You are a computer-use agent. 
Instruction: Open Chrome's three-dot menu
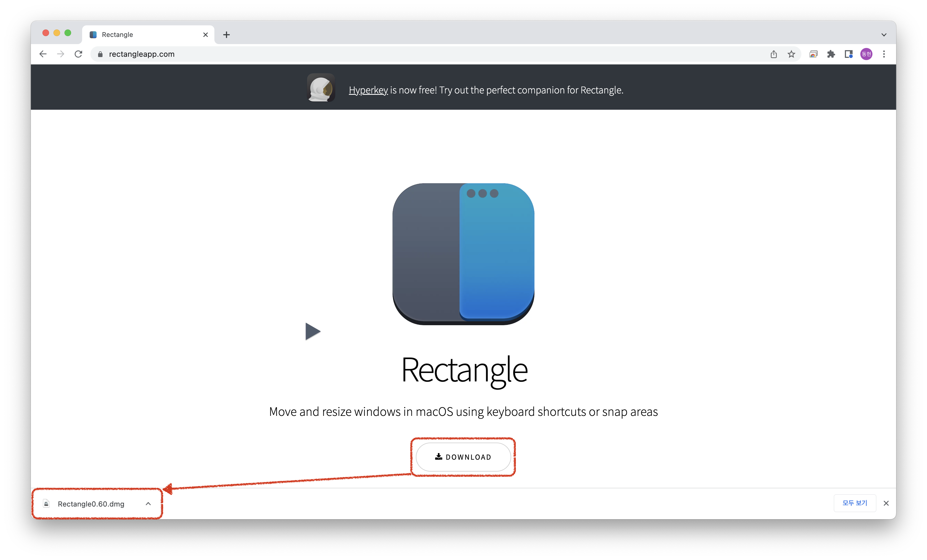pyautogui.click(x=884, y=54)
